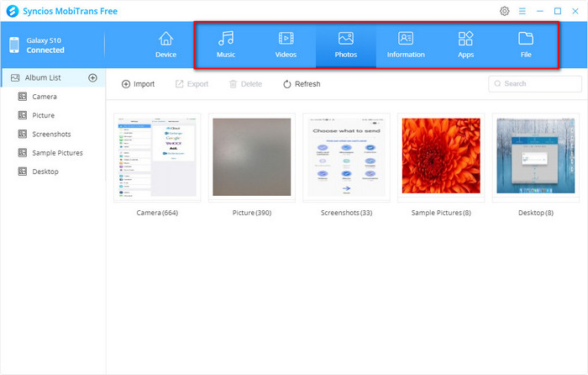The width and height of the screenshot is (588, 375).
Task: Switch to the Videos tab
Action: pos(286,45)
